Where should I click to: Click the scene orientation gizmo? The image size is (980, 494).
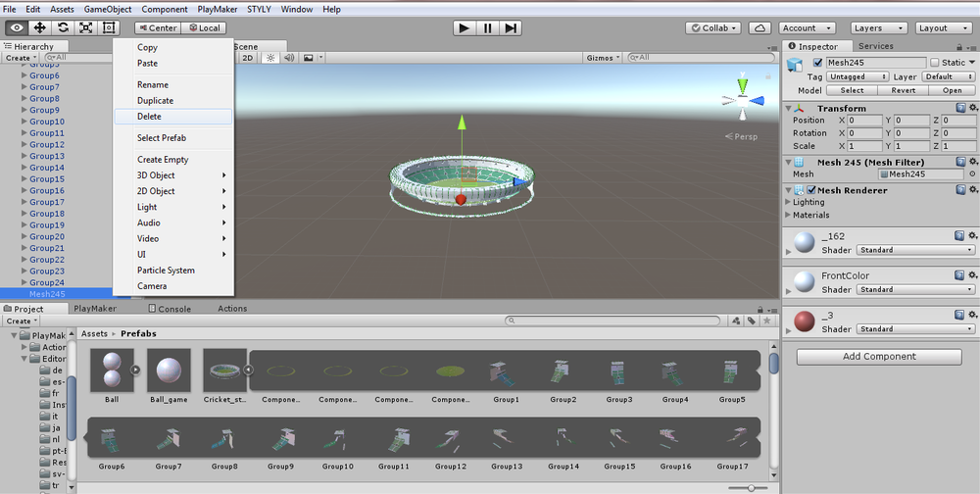pos(743,99)
